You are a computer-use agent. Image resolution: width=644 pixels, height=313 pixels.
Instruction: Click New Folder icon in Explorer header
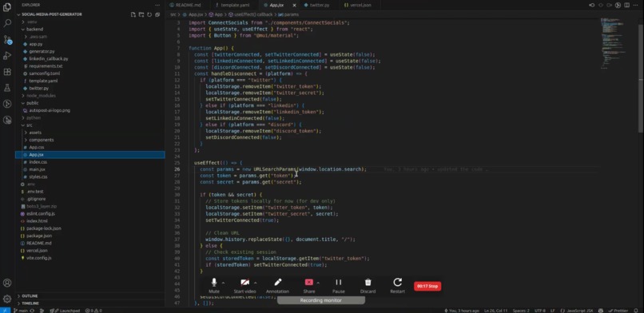coord(141,14)
